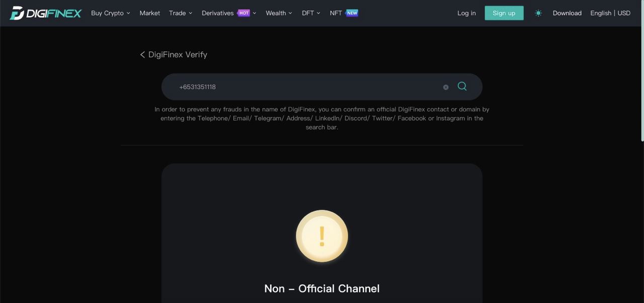Click the Sign up button
Viewport: 644px width, 303px height.
(x=504, y=13)
